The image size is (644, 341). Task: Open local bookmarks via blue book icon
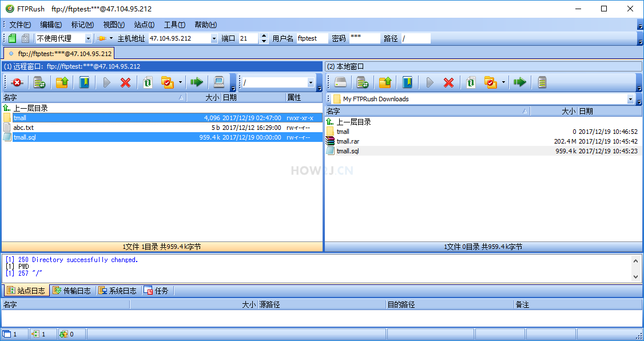[x=407, y=82]
